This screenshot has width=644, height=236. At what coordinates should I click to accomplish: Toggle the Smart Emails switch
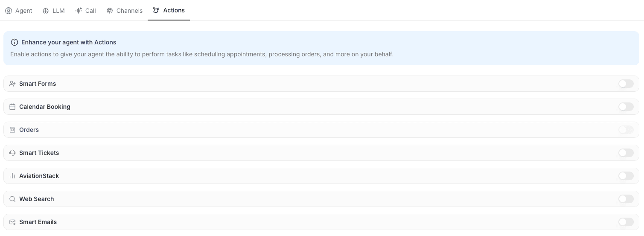coord(626,222)
